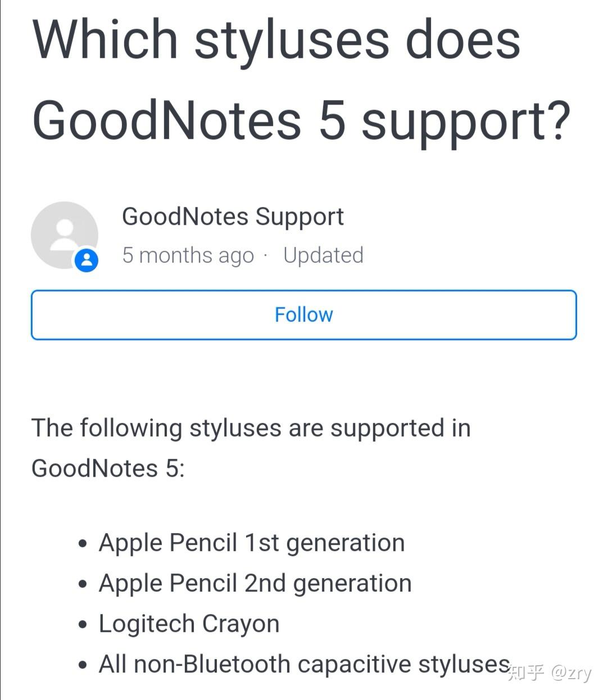Click the Zhihu @zry watermark
The image size is (607, 700).
(550, 672)
